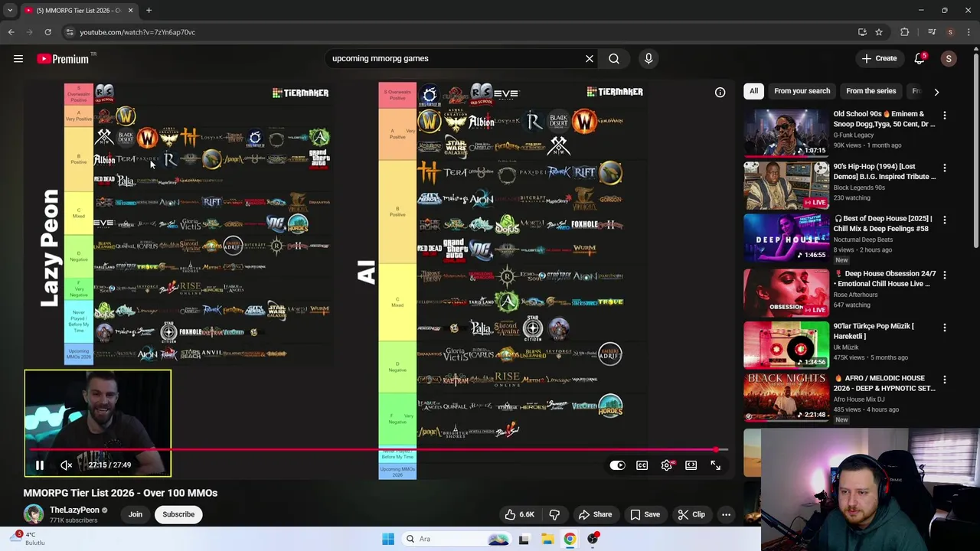The height and width of the screenshot is (551, 980).
Task: Open options for Best of Deep House
Action: click(x=944, y=220)
